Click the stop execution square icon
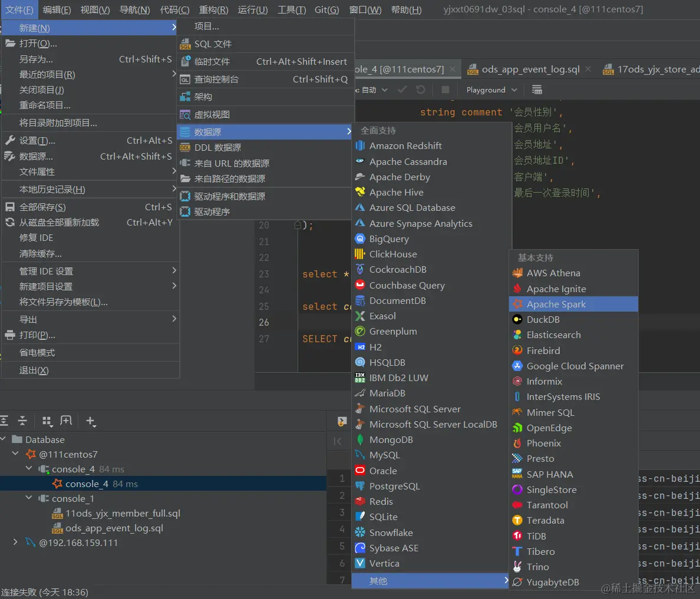 click(x=445, y=90)
